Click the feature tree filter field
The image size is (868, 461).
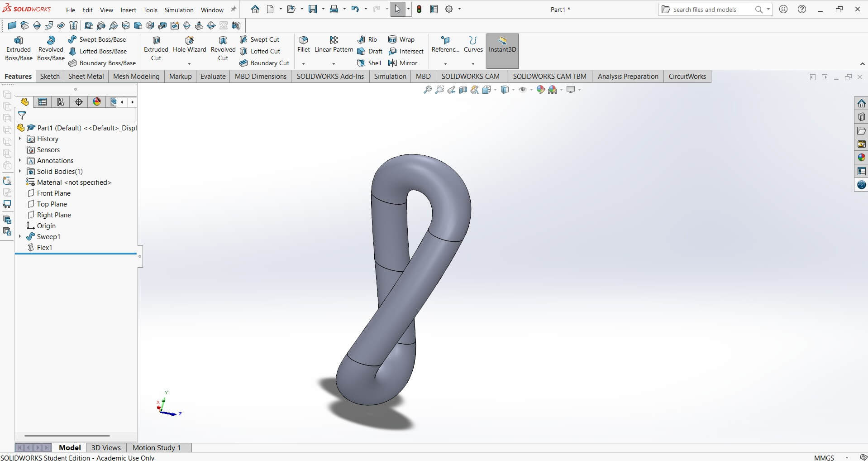(76, 115)
